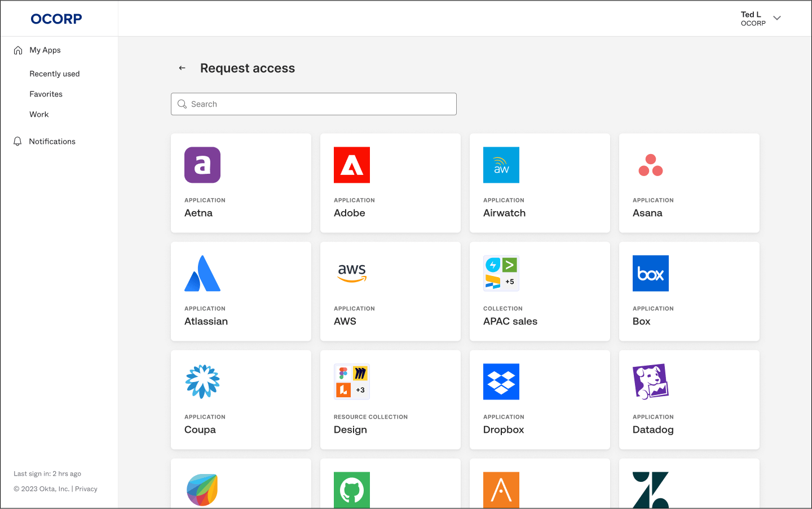Click inside the Search field
This screenshot has height=509, width=812.
pos(314,104)
